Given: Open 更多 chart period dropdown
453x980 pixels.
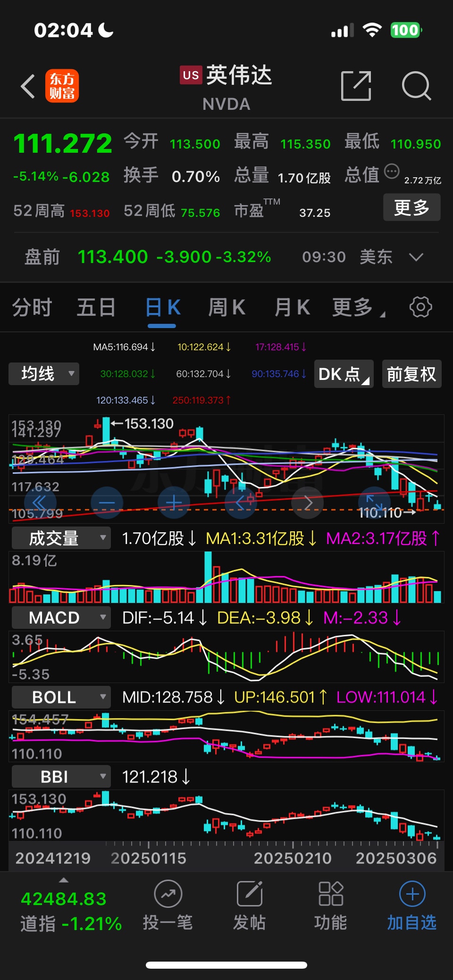Looking at the screenshot, I should [359, 307].
